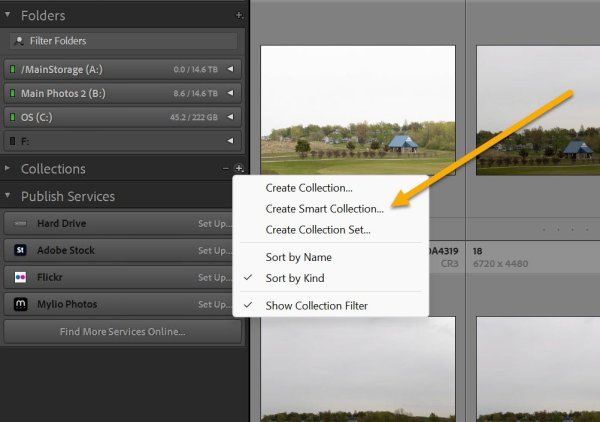Expand the Main Photos 2 (B:) volume
The height and width of the screenshot is (422, 600).
pos(230,93)
